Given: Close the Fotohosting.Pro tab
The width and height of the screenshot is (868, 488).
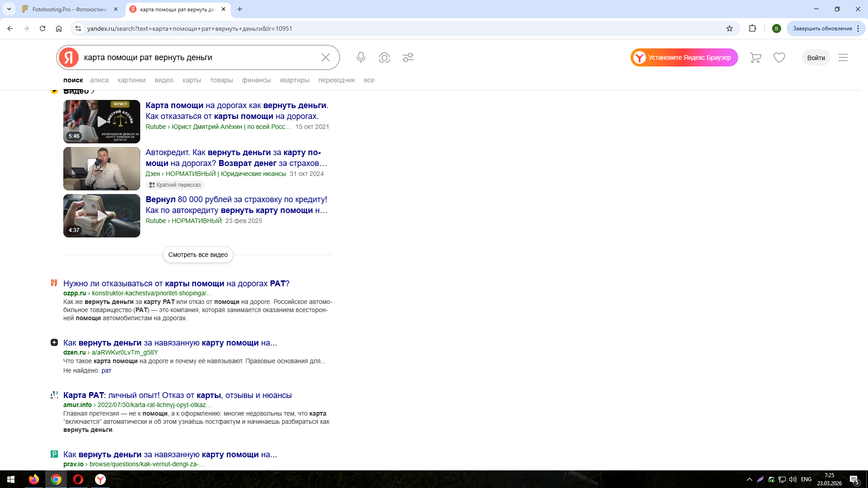Looking at the screenshot, I should click(x=116, y=9).
